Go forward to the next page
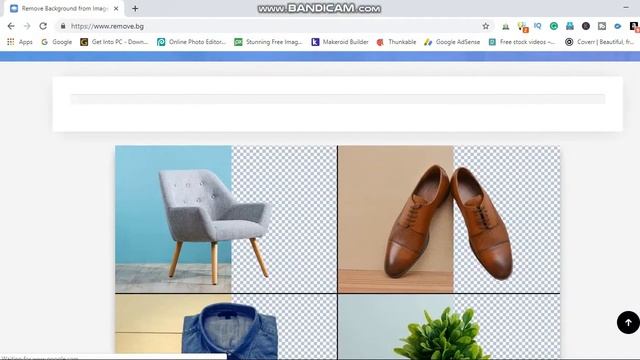 [x=27, y=26]
